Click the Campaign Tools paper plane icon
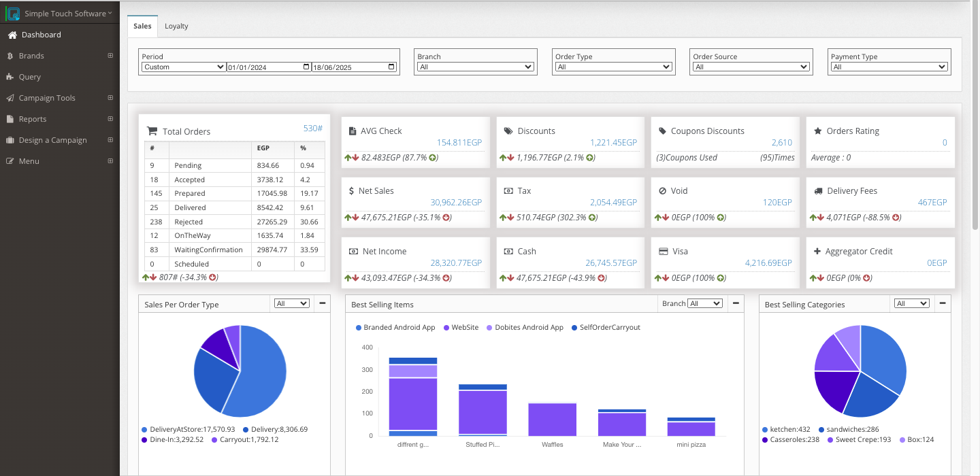This screenshot has width=980, height=476. [10, 98]
